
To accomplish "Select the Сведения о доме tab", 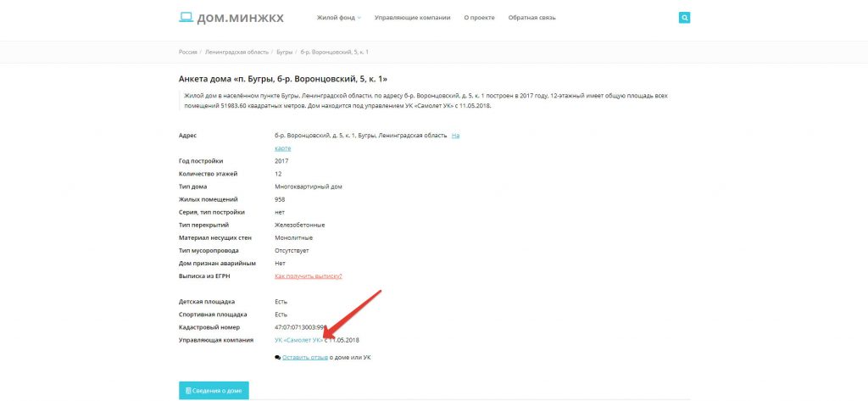I will [x=214, y=390].
